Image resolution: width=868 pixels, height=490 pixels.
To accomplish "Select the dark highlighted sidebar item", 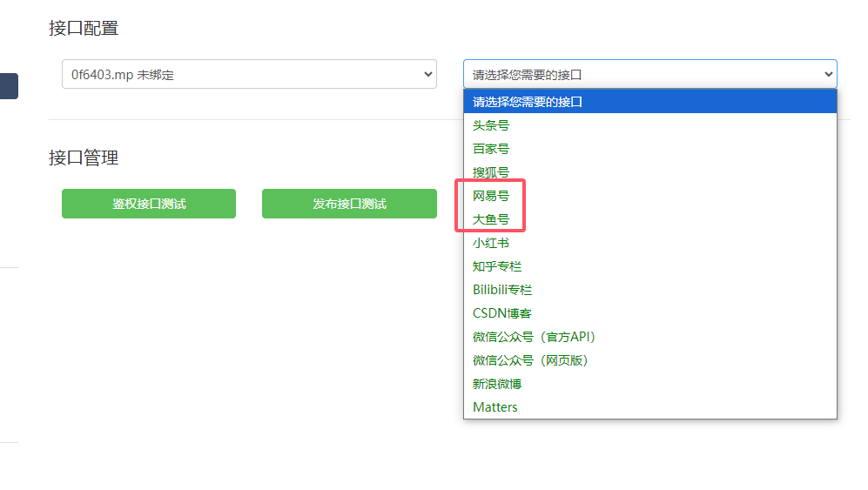I will pyautogui.click(x=9, y=86).
